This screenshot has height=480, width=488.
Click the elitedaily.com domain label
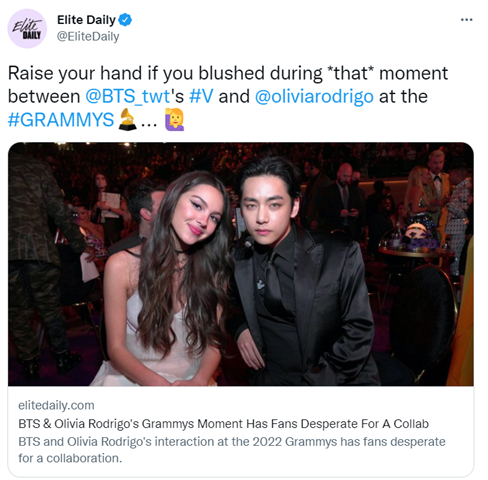[x=56, y=405]
